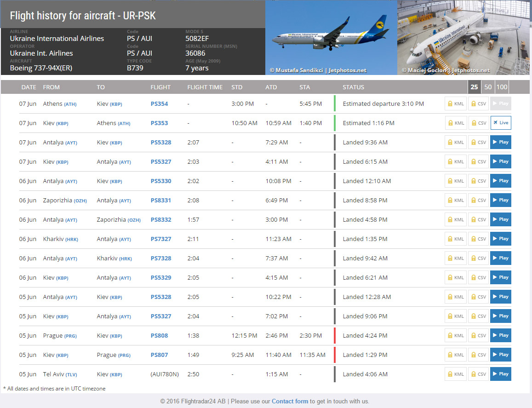Play the PS5330 flight replay
This screenshot has width=532, height=408.
point(500,181)
